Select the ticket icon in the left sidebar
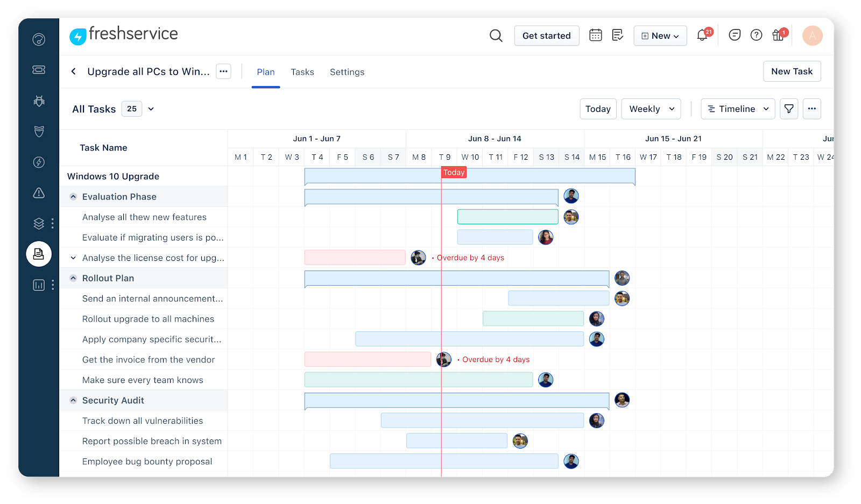Image resolution: width=861 pixels, height=504 pixels. click(x=38, y=69)
